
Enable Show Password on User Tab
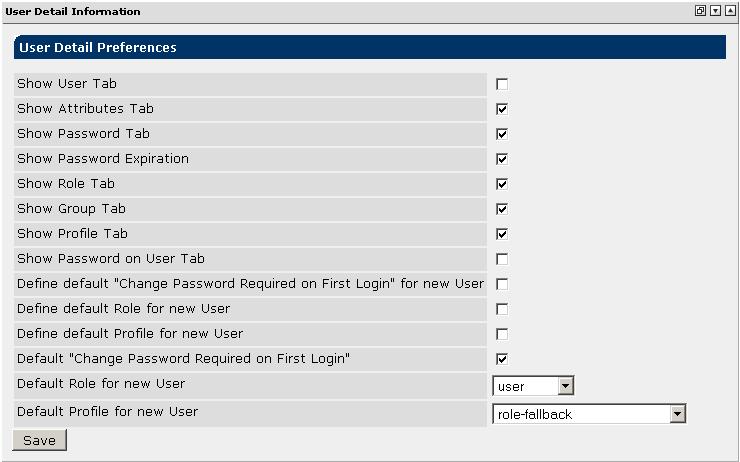pos(502,259)
